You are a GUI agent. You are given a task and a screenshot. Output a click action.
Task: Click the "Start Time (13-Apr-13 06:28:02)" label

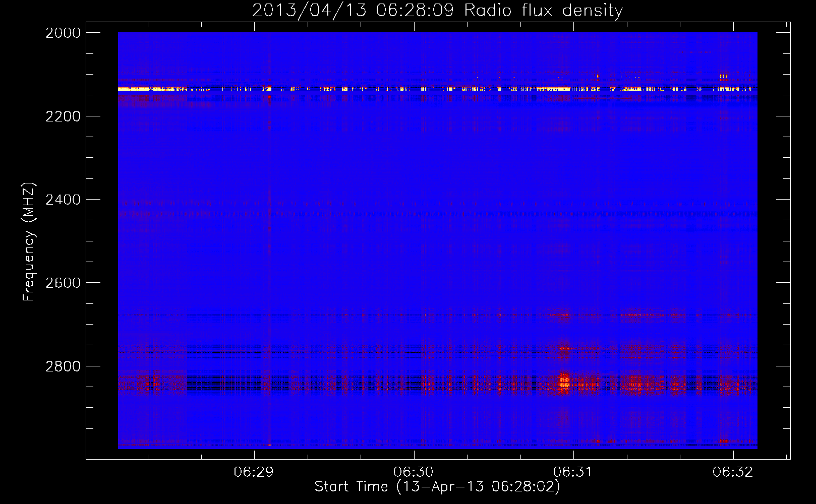tap(437, 487)
